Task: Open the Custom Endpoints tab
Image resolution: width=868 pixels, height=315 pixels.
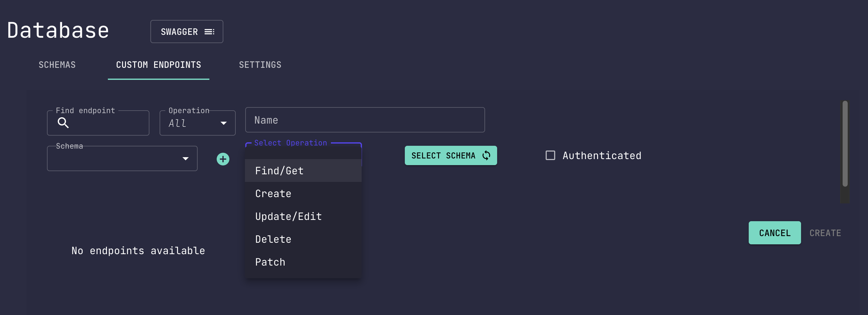Action: [x=159, y=65]
